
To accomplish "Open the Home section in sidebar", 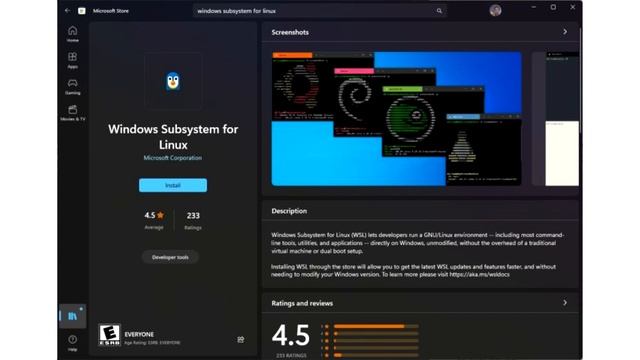I will pyautogui.click(x=73, y=34).
